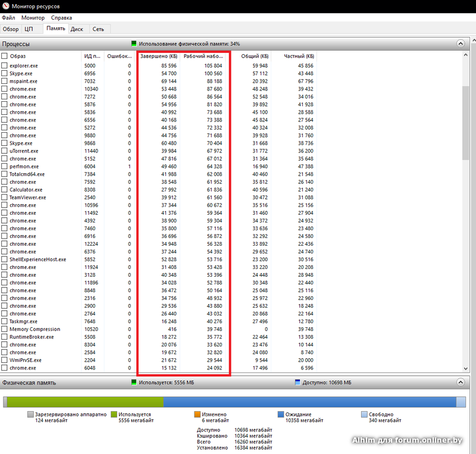Sort by the Рабочий набо... column header
This screenshot has width=476, height=454.
tap(203, 56)
